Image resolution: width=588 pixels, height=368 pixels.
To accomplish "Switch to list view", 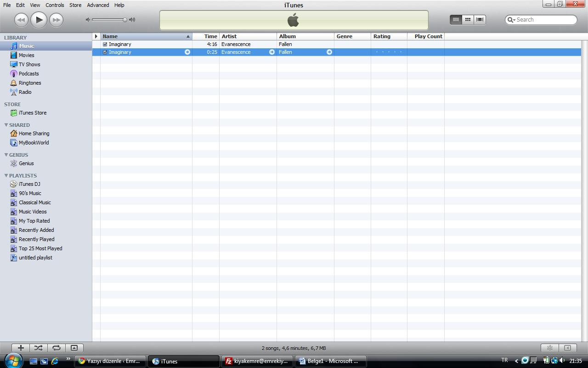I will click(456, 20).
